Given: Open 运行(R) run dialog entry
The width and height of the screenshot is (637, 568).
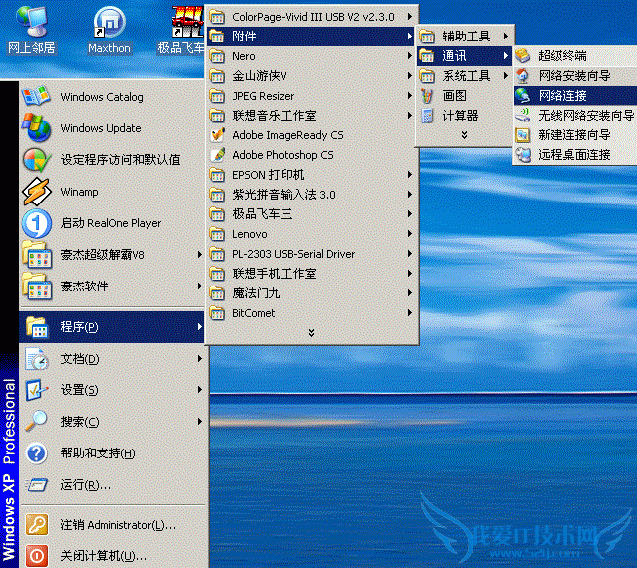Looking at the screenshot, I should (85, 485).
